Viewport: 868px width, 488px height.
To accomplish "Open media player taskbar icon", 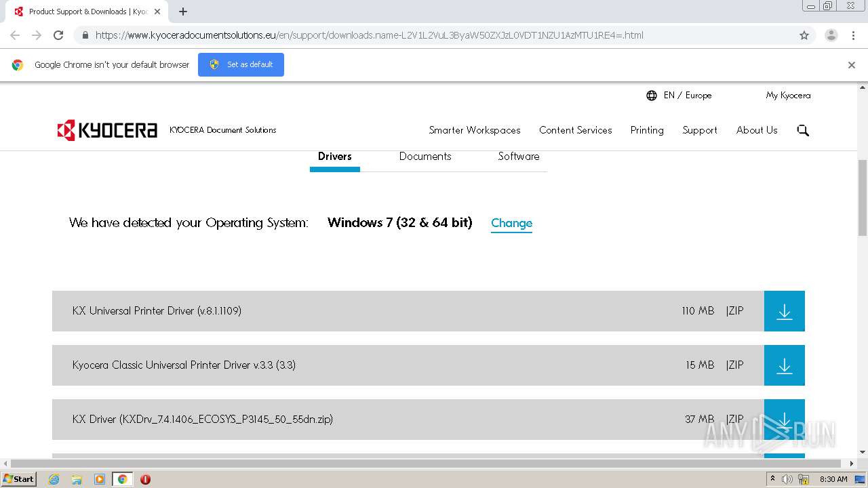I will [100, 479].
